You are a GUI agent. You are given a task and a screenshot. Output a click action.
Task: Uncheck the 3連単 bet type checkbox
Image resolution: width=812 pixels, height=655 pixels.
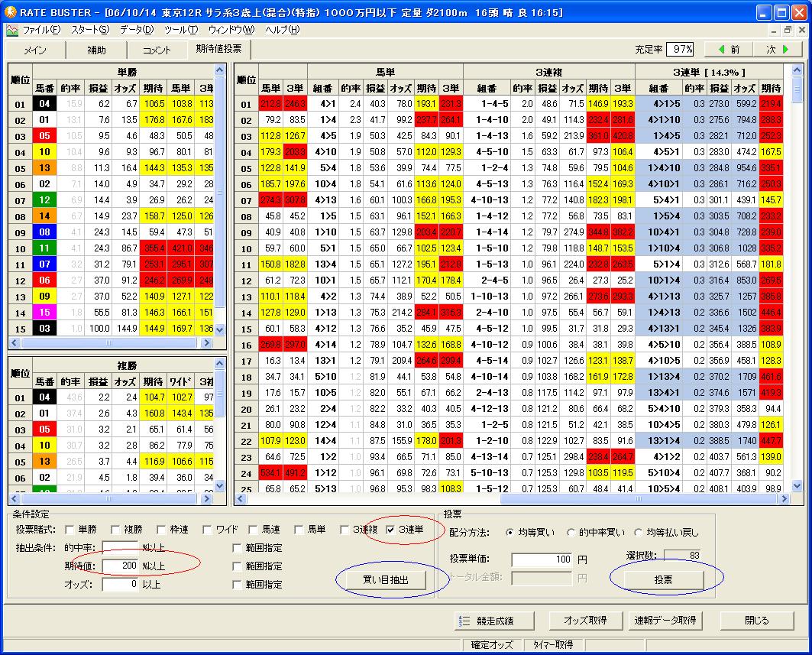[390, 530]
